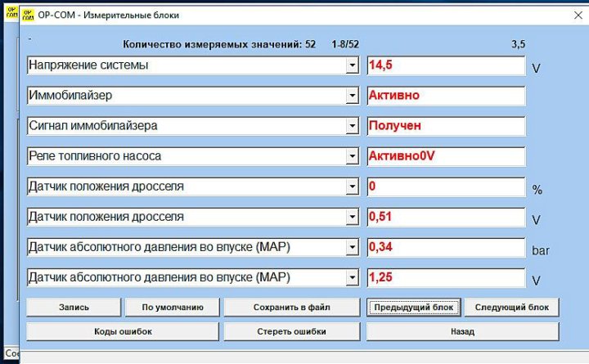Open Коды ошибок
Image resolution: width=589 pixels, height=364 pixels.
[x=123, y=331]
